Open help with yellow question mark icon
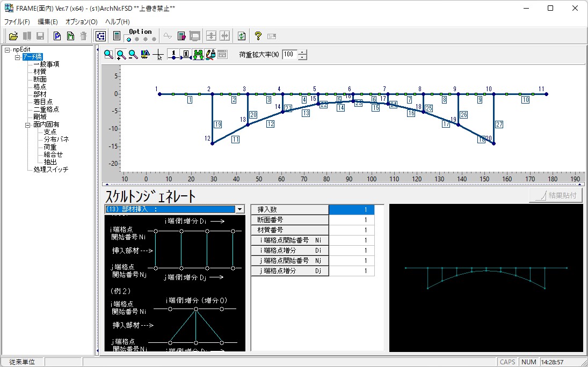The width and height of the screenshot is (588, 367). 258,36
